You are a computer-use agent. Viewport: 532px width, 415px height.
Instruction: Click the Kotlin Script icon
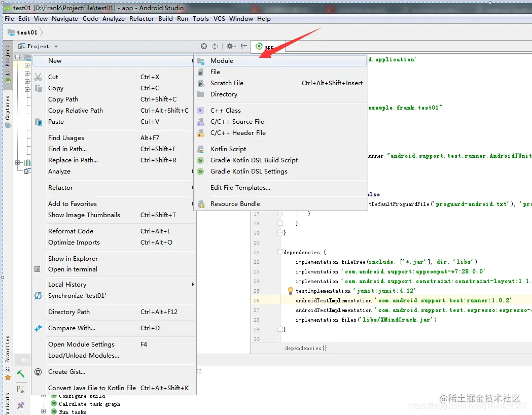[x=200, y=149]
